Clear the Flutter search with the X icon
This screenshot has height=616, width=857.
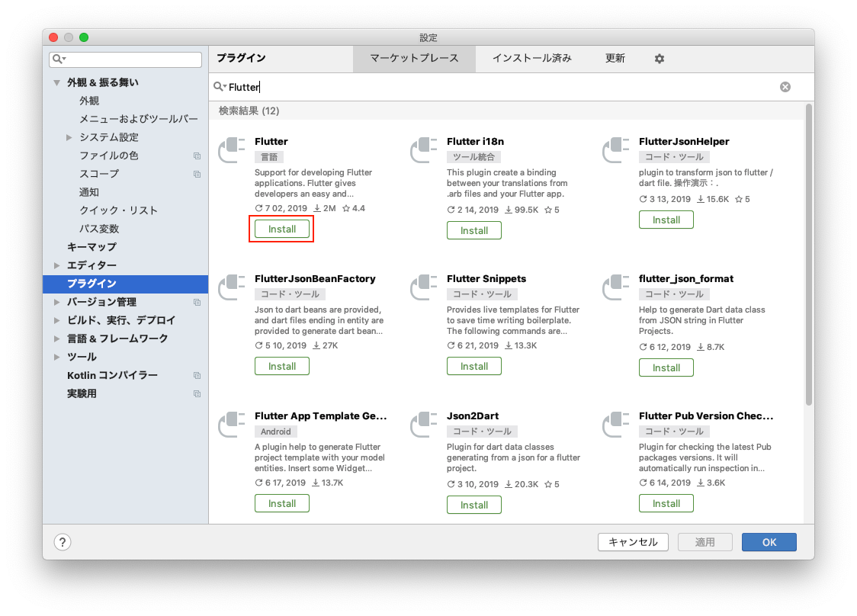click(785, 86)
